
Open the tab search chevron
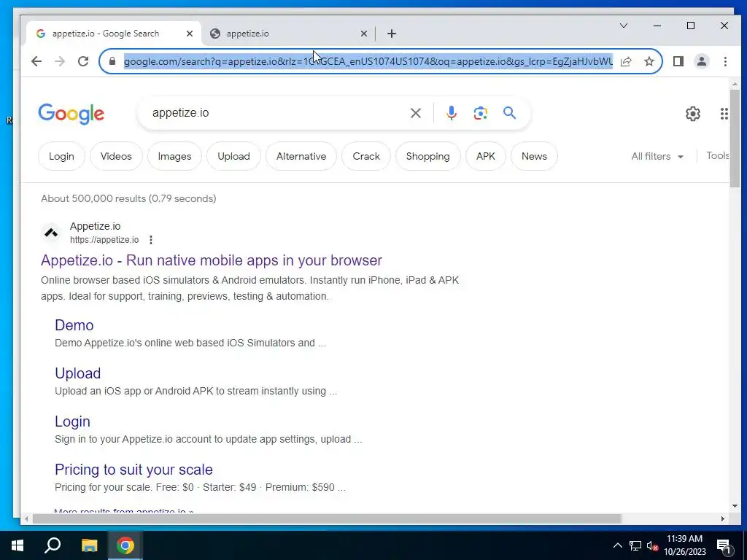(x=623, y=26)
